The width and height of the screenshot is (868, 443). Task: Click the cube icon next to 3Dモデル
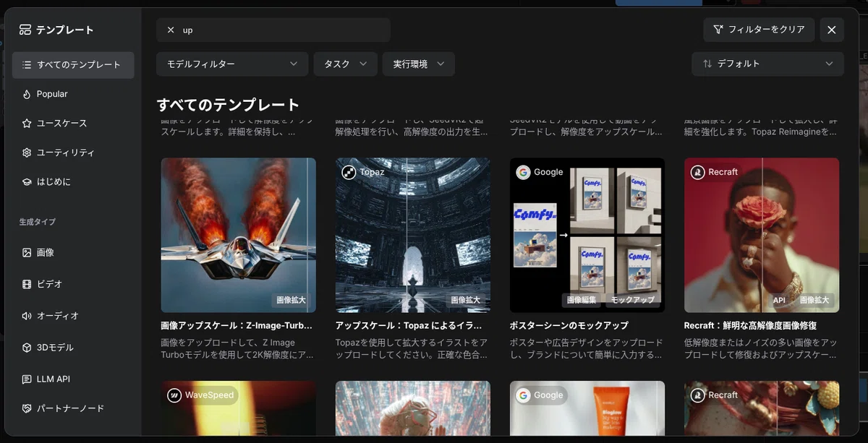point(27,348)
